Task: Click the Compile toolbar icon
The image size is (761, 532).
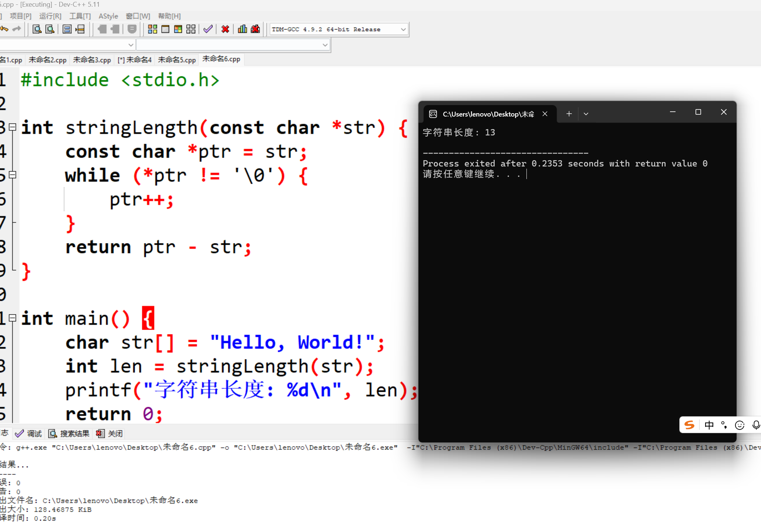Action: coord(152,29)
